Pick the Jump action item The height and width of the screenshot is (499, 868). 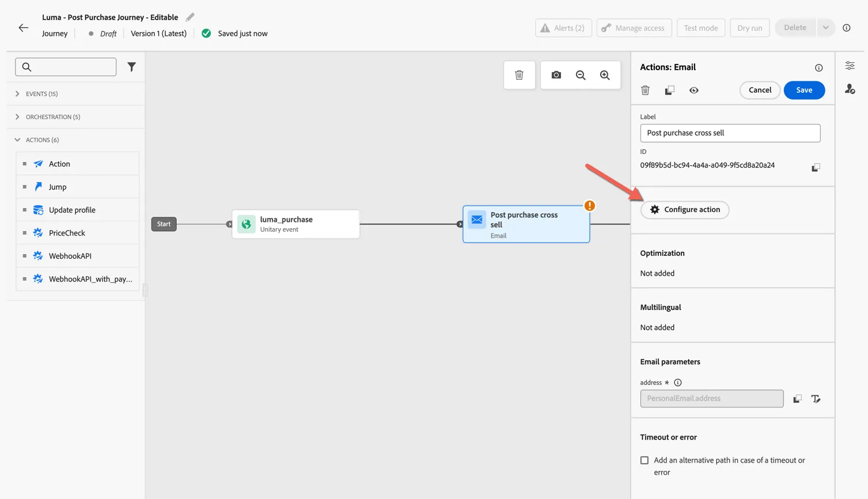coord(78,187)
